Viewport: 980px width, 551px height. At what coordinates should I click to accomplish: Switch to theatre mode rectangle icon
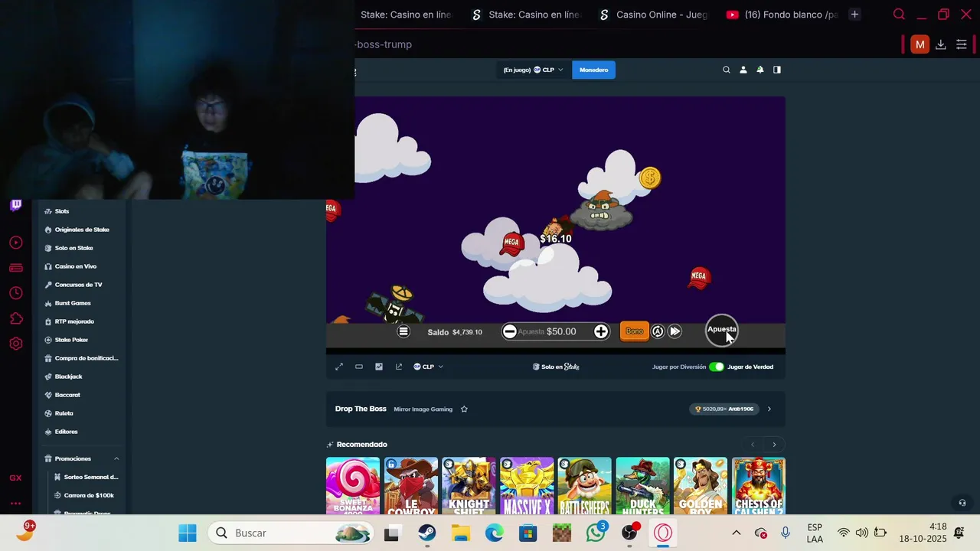coord(359,367)
